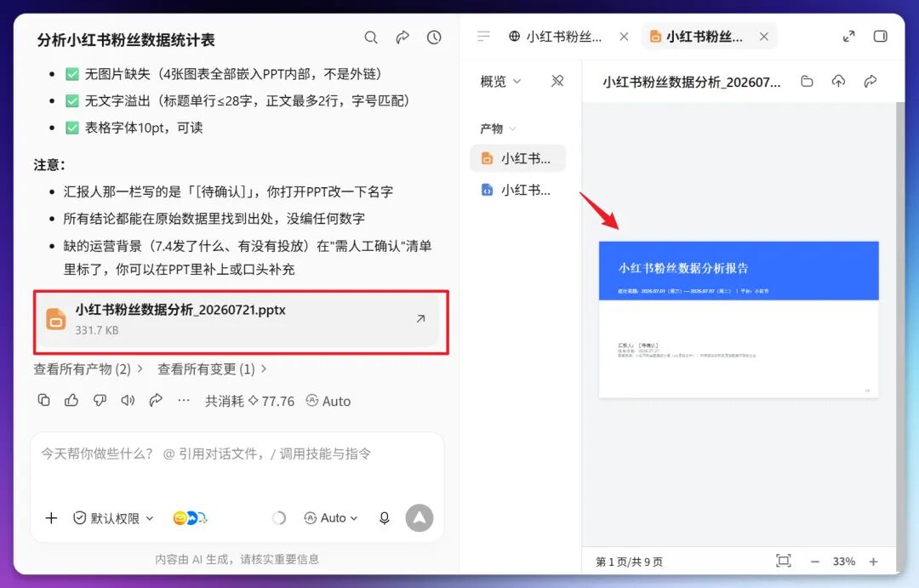919x588 pixels.
Task: Collapse the 产物 section
Action: point(498,128)
